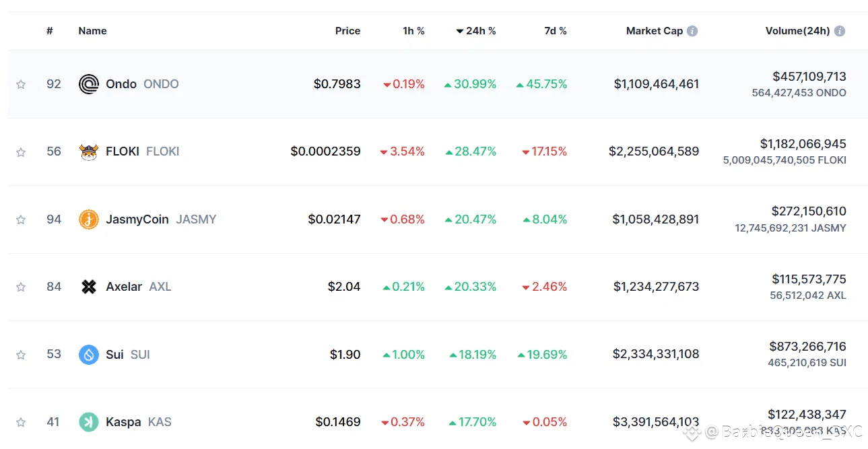Viewport: 868px width, 449px height.
Task: Add Sui to watchlist with star
Action: point(21,355)
